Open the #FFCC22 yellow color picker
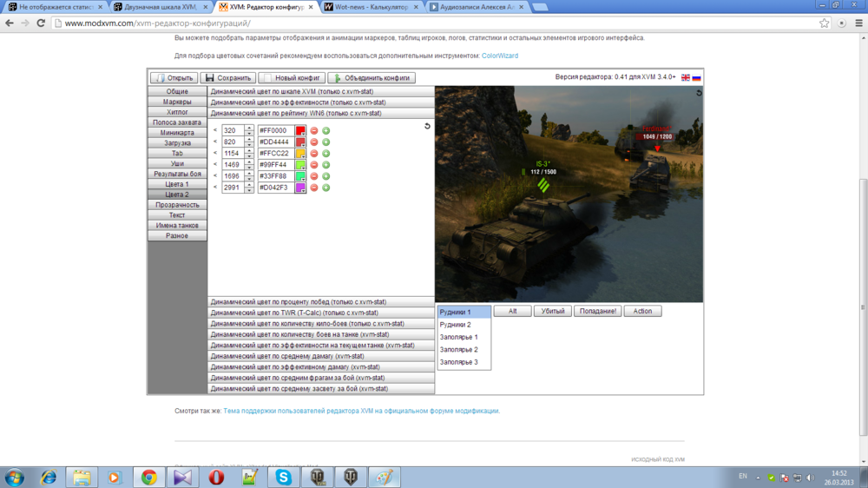 pyautogui.click(x=300, y=154)
